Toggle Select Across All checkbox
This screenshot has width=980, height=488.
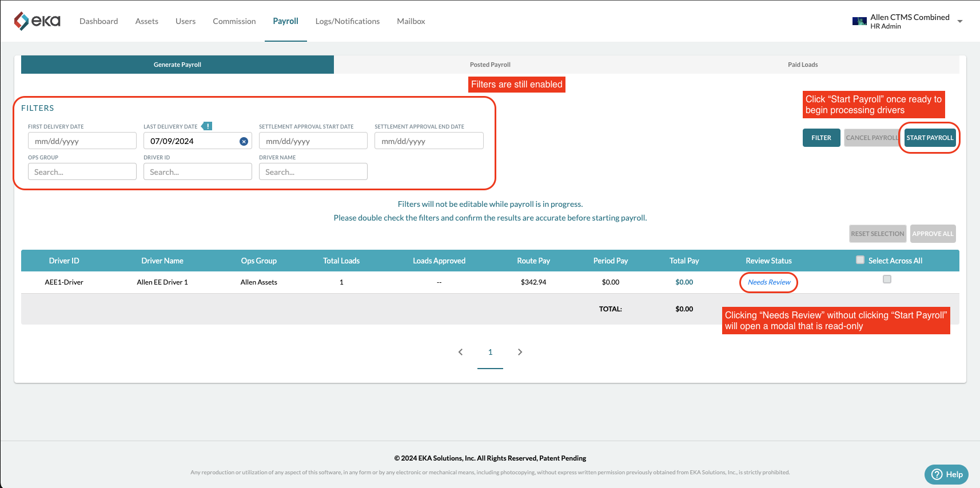[860, 260]
